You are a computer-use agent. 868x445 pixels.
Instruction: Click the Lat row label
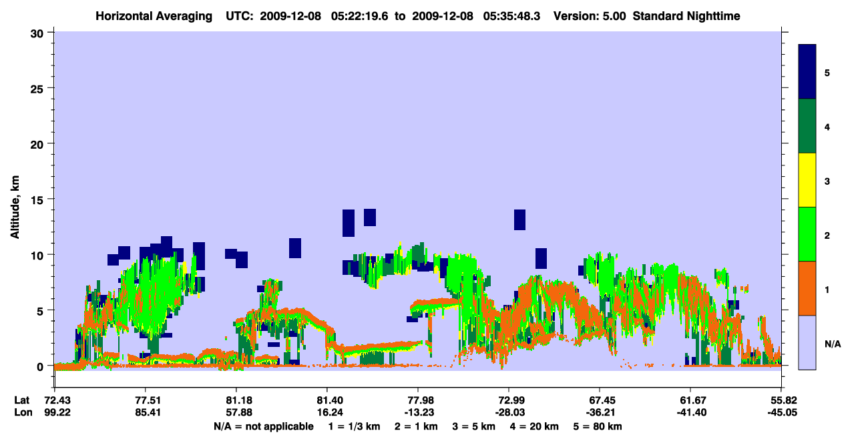[x=21, y=400]
